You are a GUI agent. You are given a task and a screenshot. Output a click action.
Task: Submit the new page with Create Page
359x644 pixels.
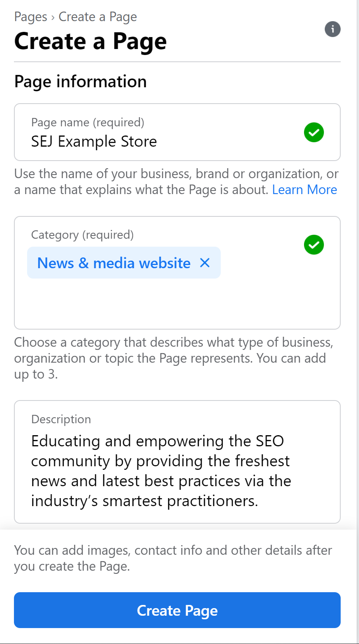click(x=177, y=610)
